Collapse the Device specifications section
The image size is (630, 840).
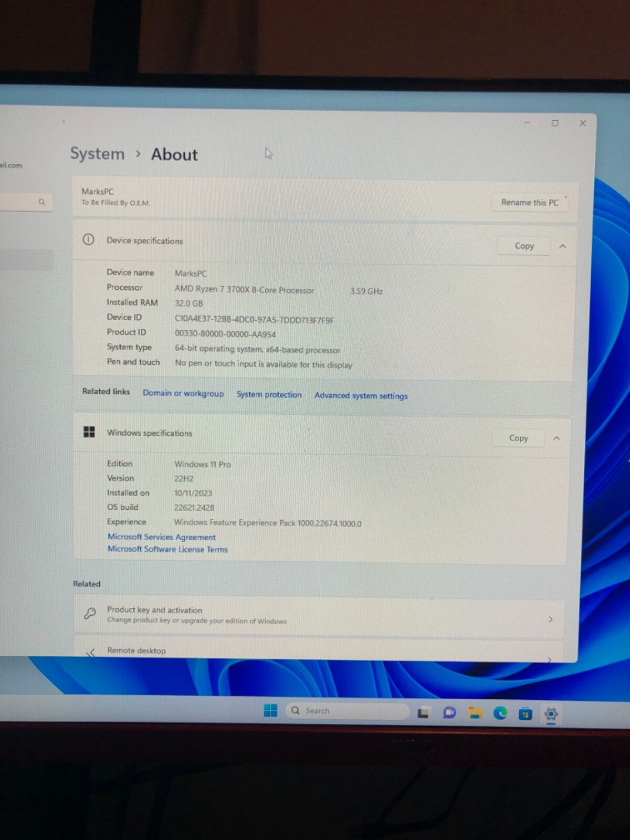coord(562,246)
